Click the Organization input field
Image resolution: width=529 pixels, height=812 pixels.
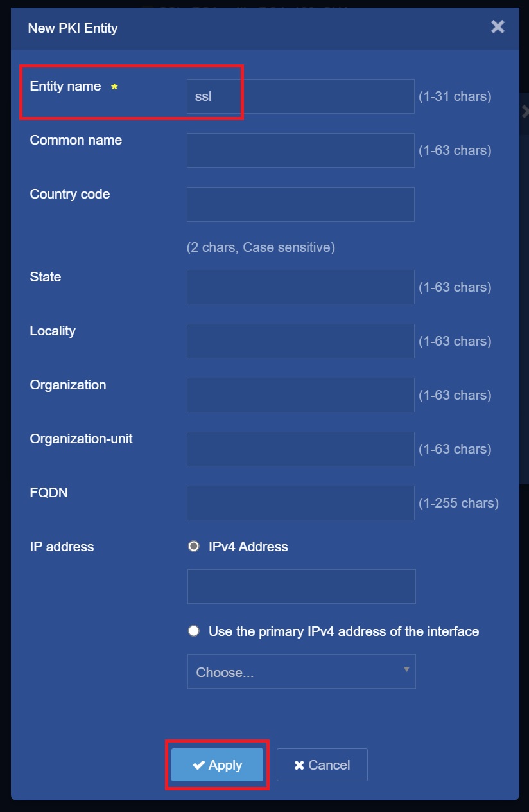[300, 395]
